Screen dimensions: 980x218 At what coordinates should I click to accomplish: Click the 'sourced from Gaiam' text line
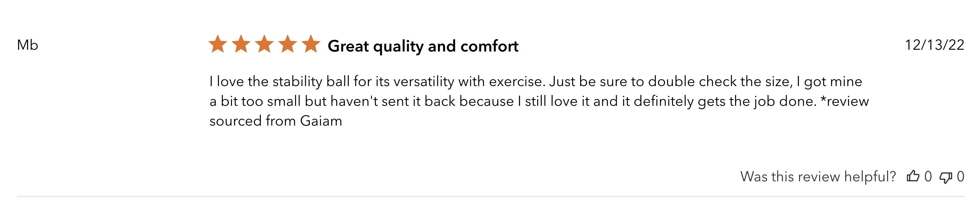pyautogui.click(x=276, y=121)
